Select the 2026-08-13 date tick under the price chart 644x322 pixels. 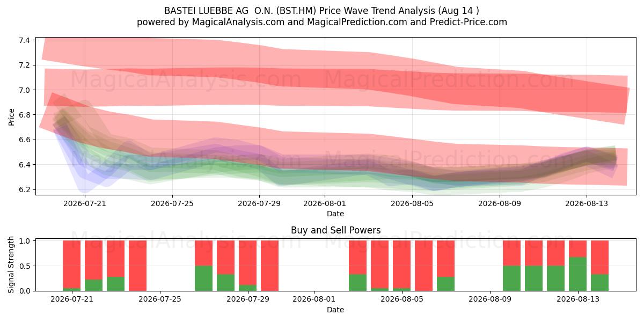click(587, 203)
